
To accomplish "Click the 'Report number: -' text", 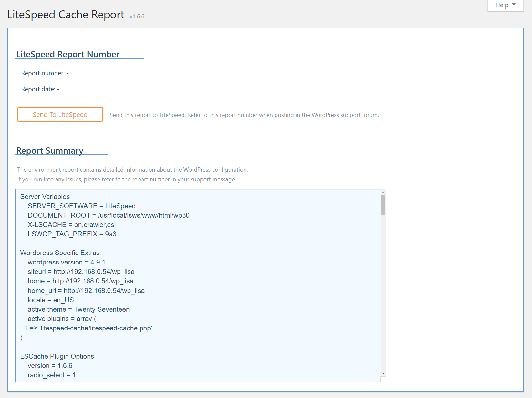I will 45,73.
